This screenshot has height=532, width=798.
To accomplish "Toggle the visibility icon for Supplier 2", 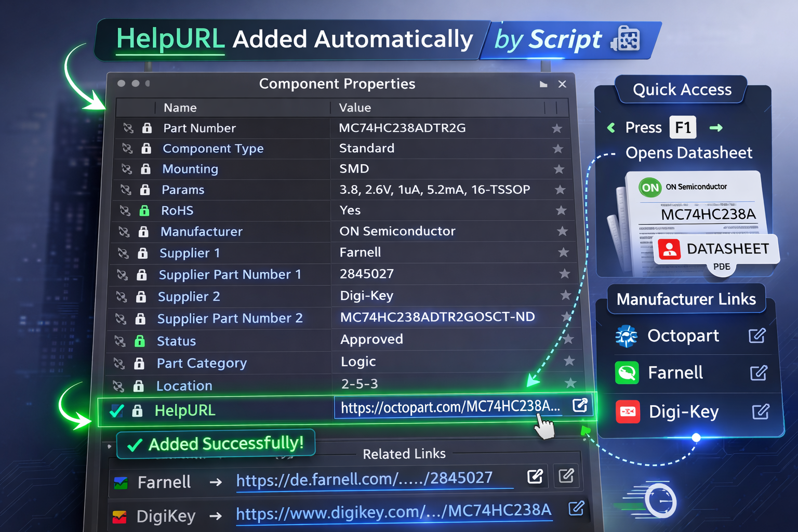I will (122, 297).
